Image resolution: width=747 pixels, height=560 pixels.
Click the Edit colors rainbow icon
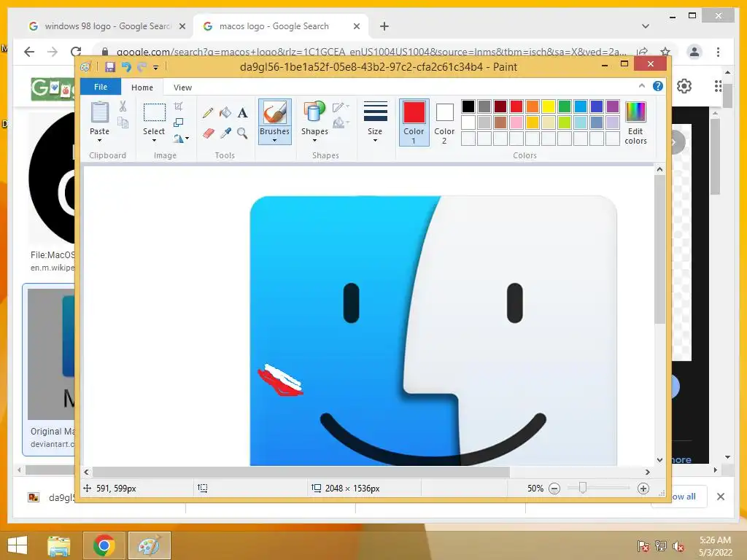pyautogui.click(x=635, y=112)
